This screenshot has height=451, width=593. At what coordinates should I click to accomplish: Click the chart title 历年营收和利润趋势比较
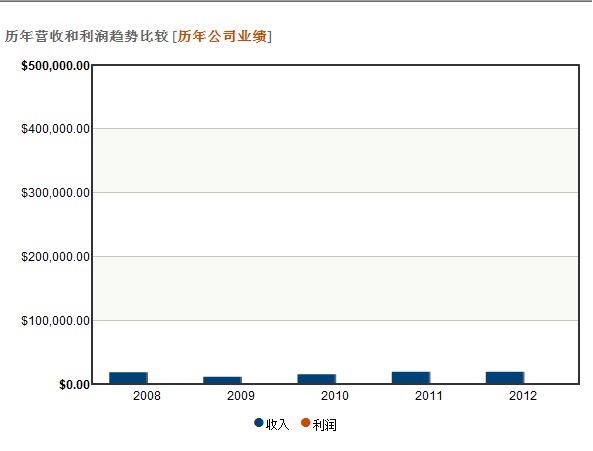click(87, 36)
